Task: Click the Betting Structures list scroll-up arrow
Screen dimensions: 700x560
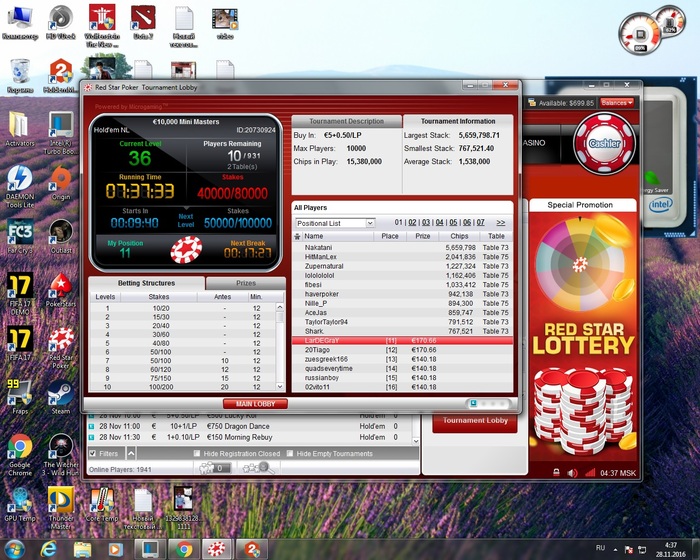Action: pos(279,307)
